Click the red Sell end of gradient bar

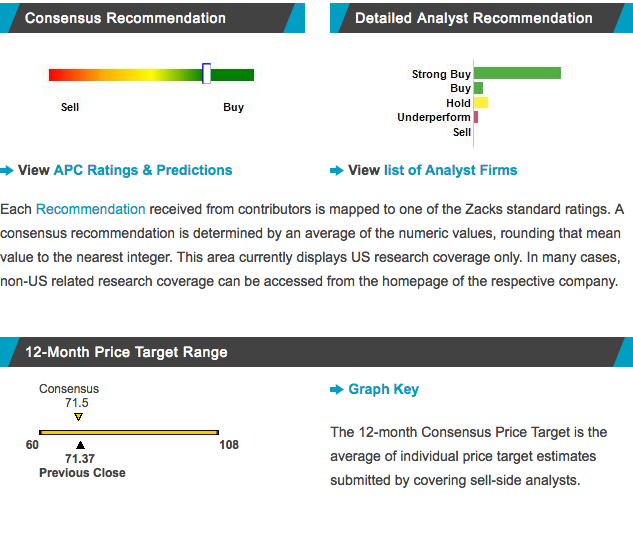[x=57, y=75]
